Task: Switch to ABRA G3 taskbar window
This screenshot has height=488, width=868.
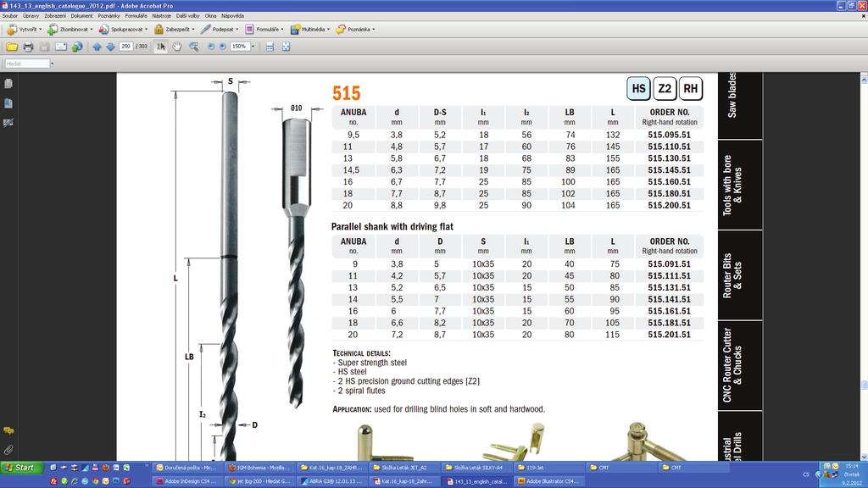Action: pos(331,481)
